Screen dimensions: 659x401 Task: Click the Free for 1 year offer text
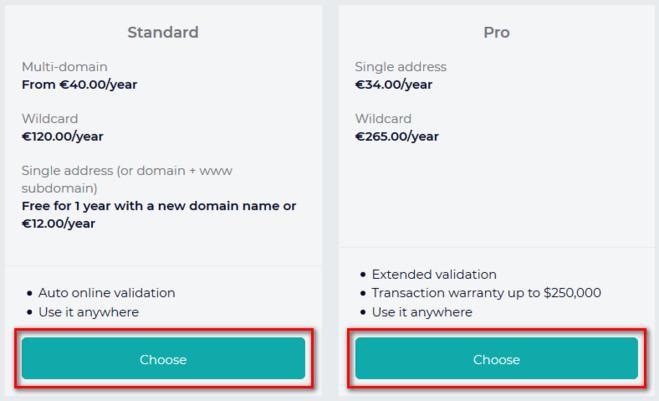coord(159,206)
